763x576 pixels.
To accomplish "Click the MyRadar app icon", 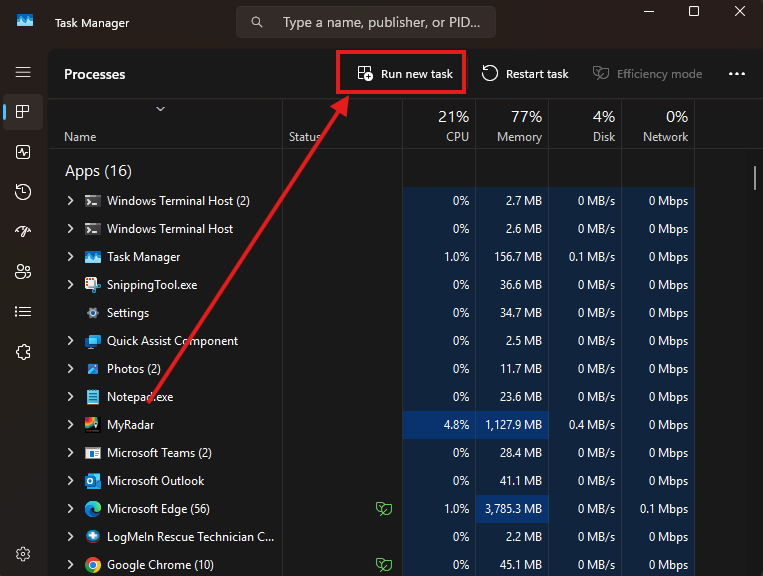I will [x=92, y=425].
